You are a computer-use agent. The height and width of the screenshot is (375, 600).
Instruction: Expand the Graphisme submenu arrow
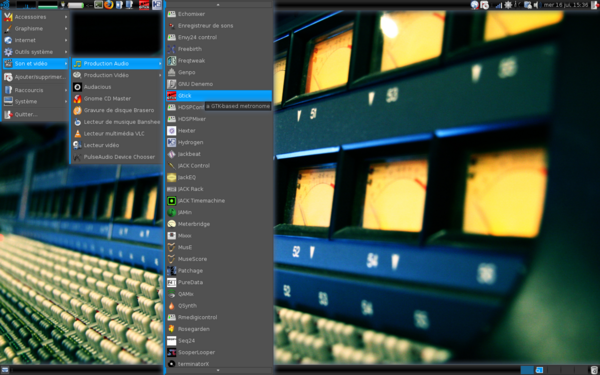click(66, 29)
